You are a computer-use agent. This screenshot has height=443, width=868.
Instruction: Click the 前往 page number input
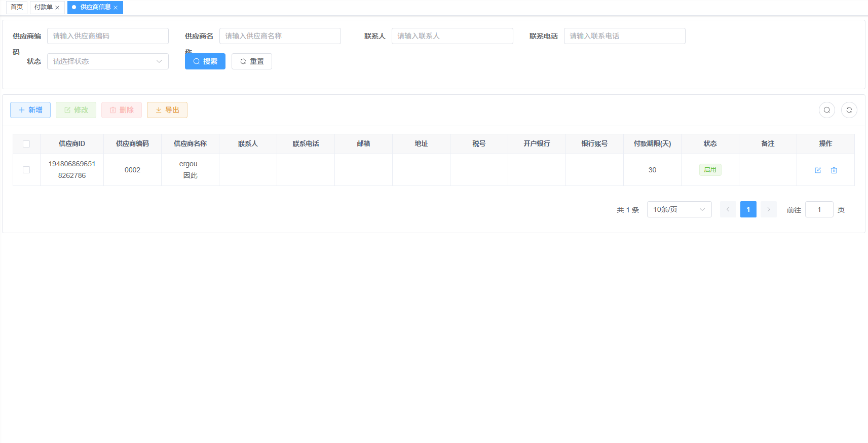click(x=819, y=209)
